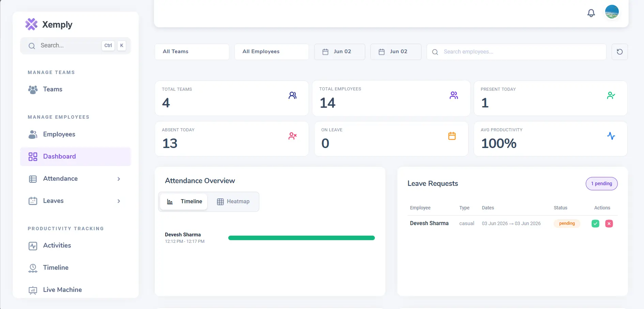Click the 1 pending badge
The height and width of the screenshot is (309, 644).
point(601,183)
